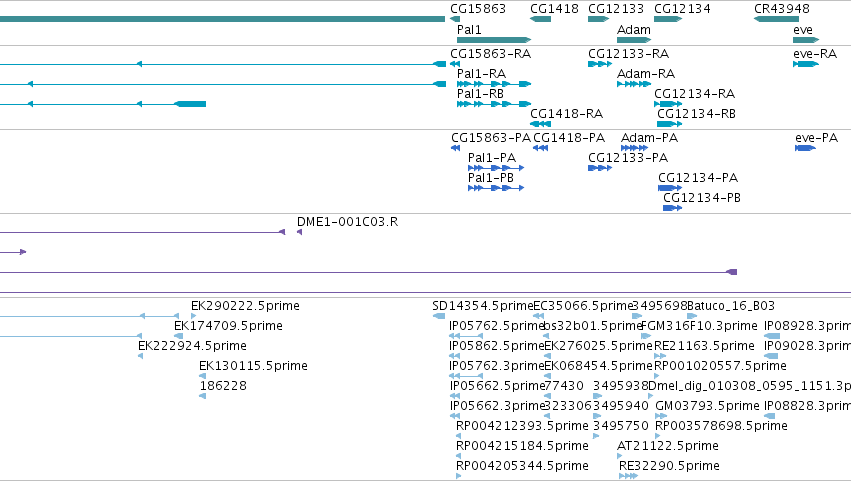The width and height of the screenshot is (851, 481).
Task: Select the Pal1-RB transcript
Action: pyautogui.click(x=480, y=93)
